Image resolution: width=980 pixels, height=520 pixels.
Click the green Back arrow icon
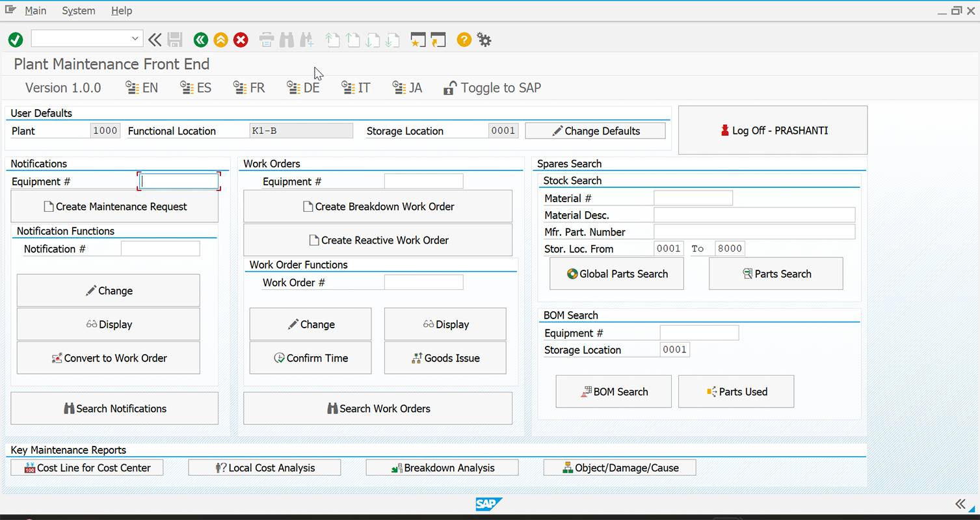pos(201,40)
